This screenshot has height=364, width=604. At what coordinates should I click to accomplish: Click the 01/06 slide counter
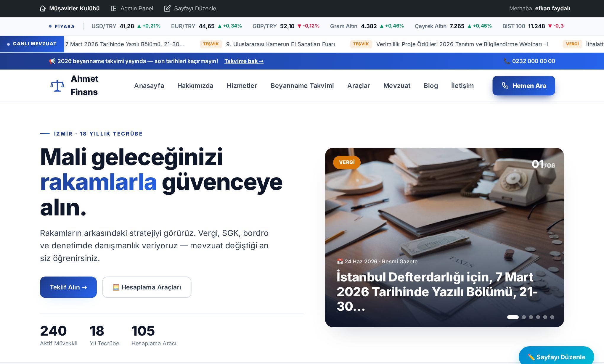click(x=544, y=164)
